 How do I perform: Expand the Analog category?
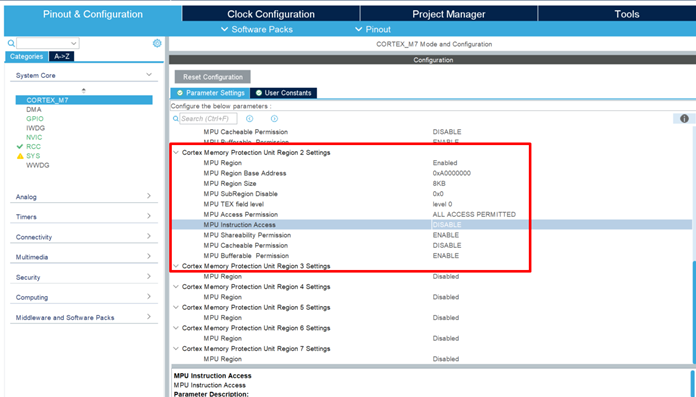149,196
